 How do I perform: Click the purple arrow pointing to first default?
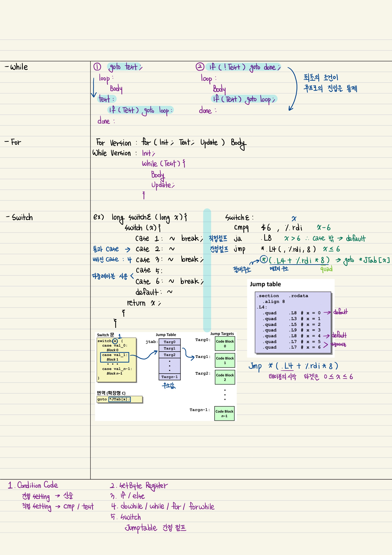(327, 313)
